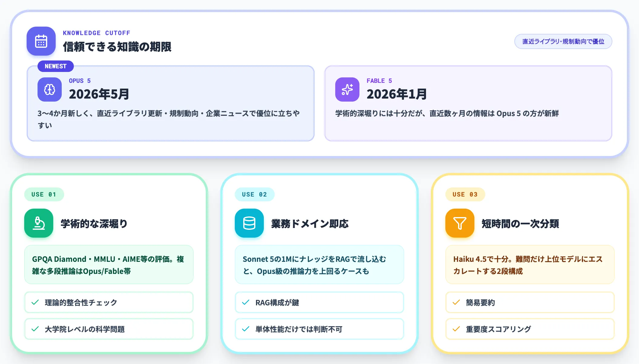Image resolution: width=639 pixels, height=364 pixels.
Task: Click the database icon for 業務ドメイン即応
Action: (249, 223)
